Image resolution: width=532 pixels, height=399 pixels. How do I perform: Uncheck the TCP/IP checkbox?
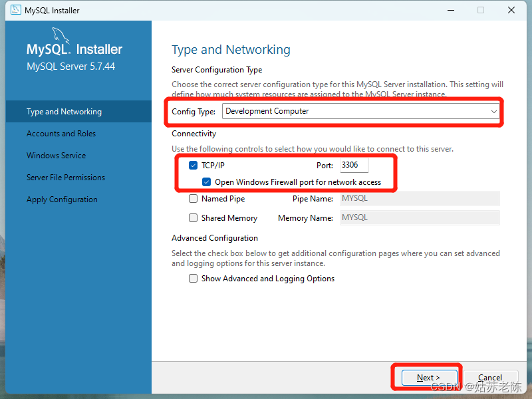(x=193, y=165)
